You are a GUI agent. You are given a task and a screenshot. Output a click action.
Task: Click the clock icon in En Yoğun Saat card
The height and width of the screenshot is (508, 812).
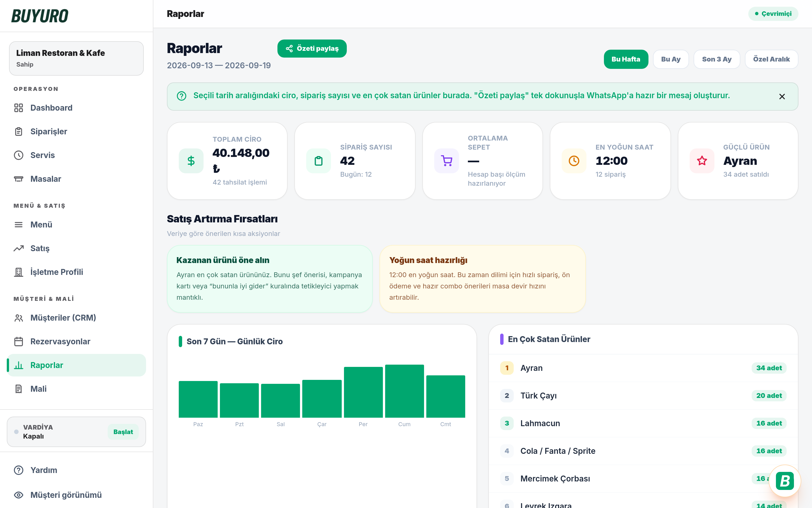tap(574, 161)
